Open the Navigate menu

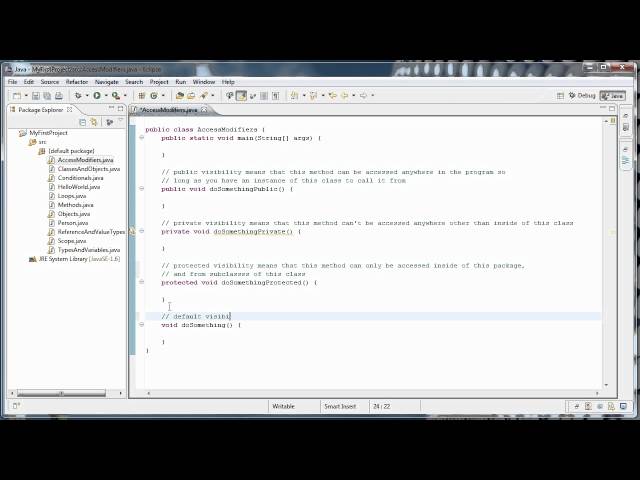pos(107,82)
